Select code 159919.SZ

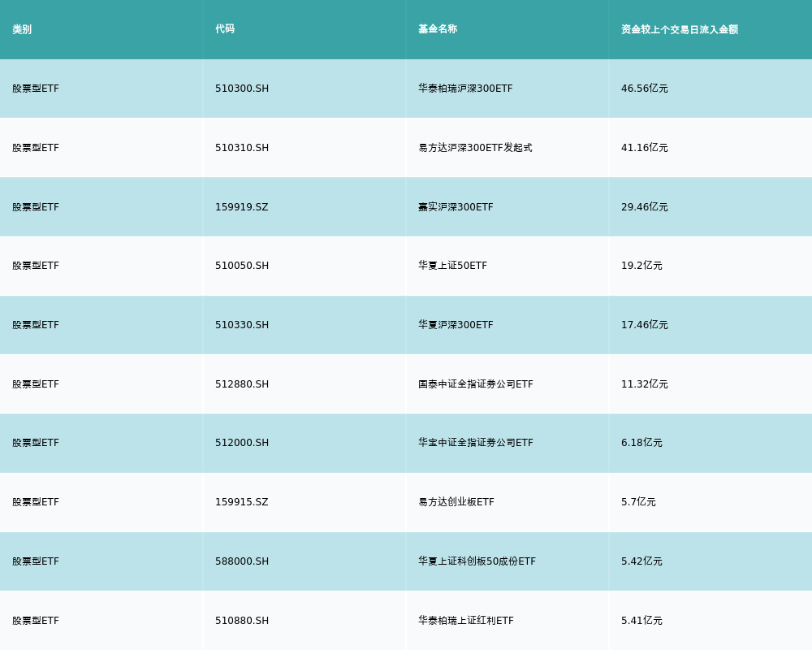click(x=242, y=207)
